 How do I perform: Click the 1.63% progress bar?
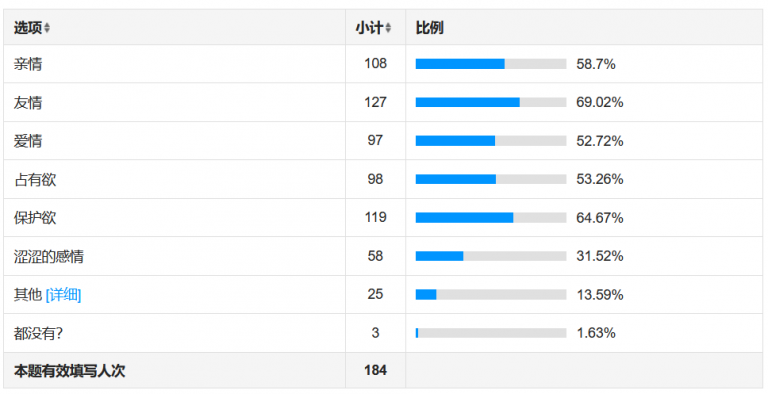click(491, 333)
